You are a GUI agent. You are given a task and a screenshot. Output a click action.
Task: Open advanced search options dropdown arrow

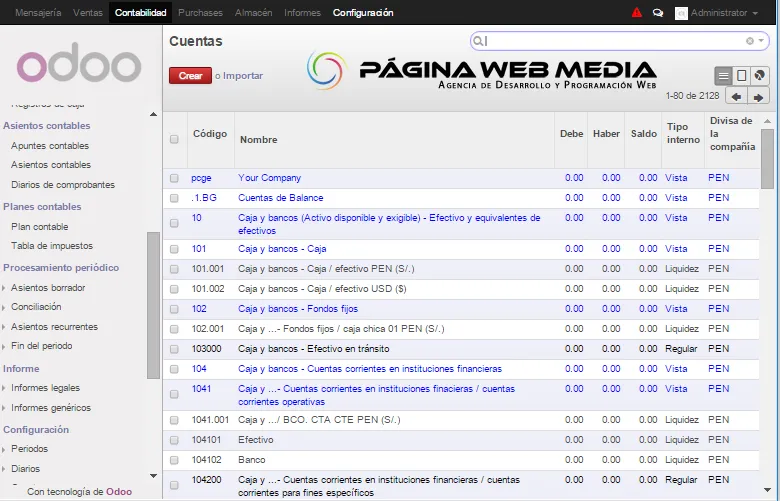(761, 41)
